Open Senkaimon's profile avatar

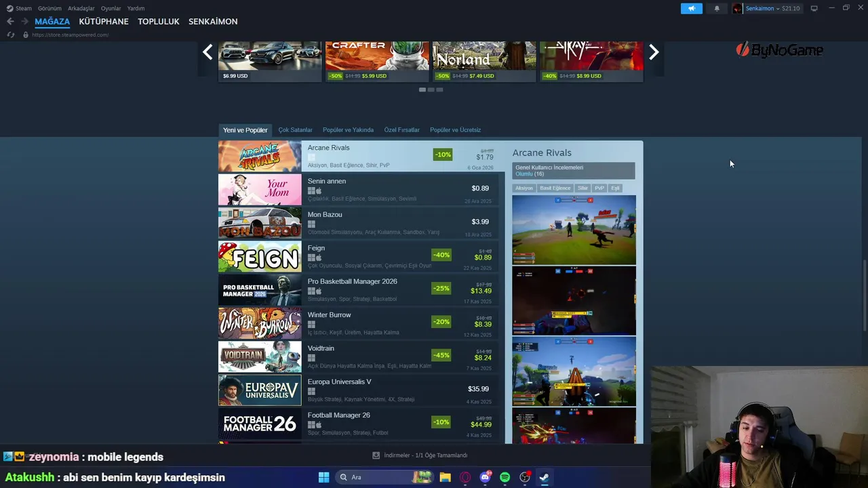(737, 8)
